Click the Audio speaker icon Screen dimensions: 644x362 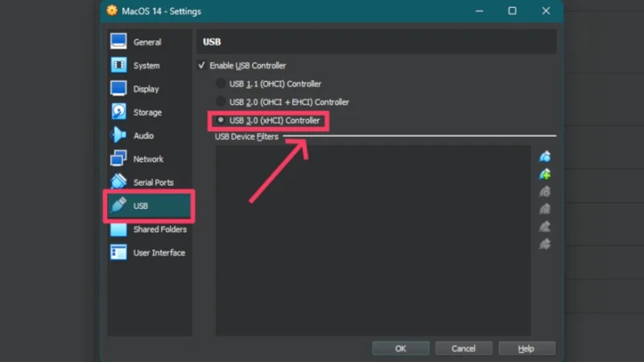point(118,135)
